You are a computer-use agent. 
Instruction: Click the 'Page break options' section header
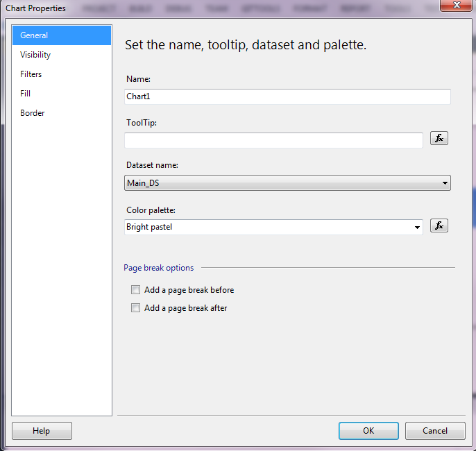click(159, 268)
